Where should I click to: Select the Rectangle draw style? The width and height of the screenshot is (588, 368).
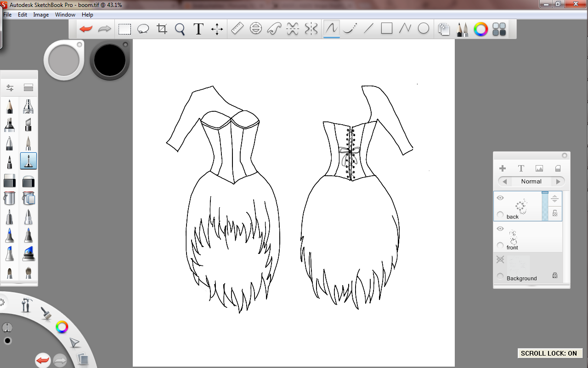tap(387, 29)
